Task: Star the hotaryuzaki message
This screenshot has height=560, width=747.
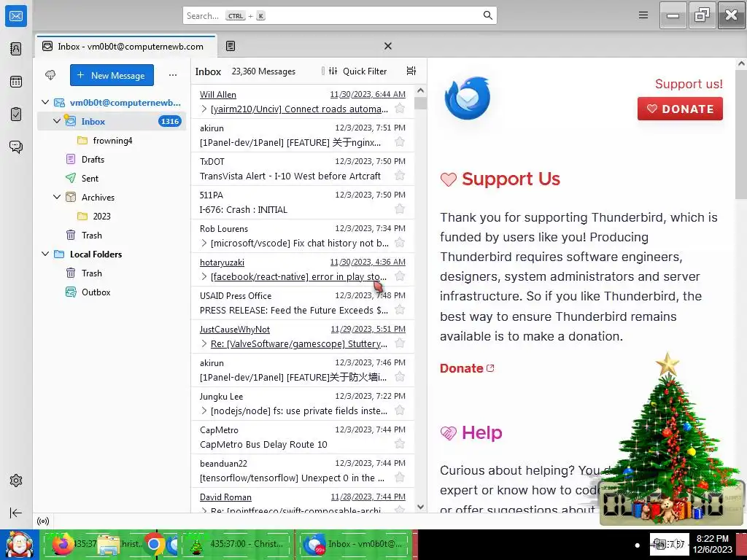Action: (x=400, y=276)
